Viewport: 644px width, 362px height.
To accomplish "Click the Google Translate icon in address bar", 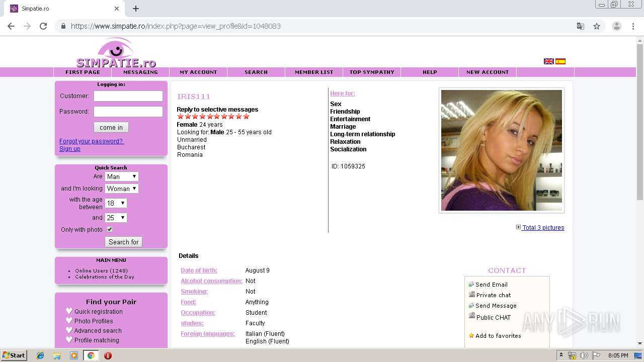I will pos(580,26).
